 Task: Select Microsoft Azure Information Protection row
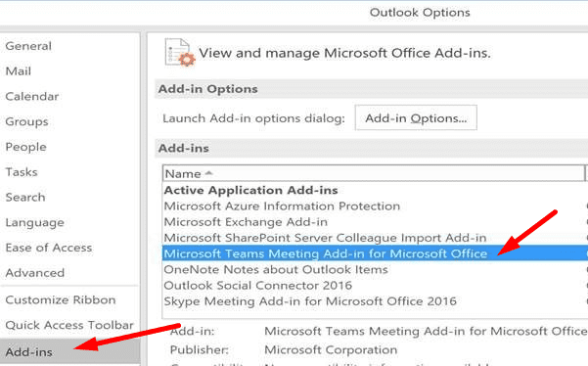(x=375, y=206)
